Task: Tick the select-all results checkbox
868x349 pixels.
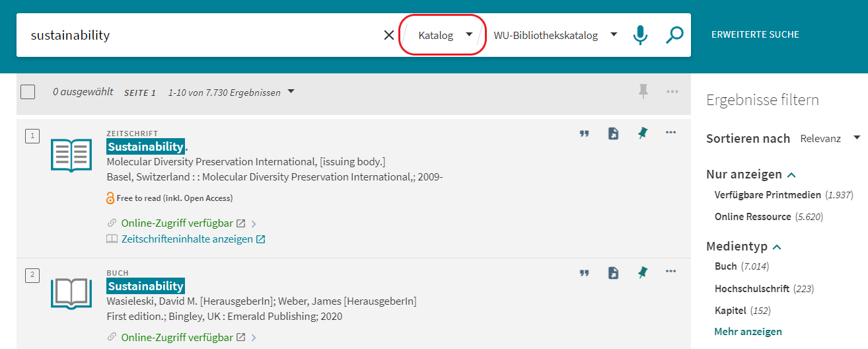Action: (28, 92)
